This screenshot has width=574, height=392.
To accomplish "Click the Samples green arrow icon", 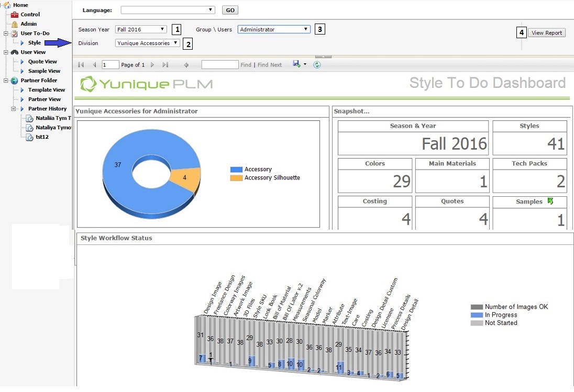I will pyautogui.click(x=550, y=201).
